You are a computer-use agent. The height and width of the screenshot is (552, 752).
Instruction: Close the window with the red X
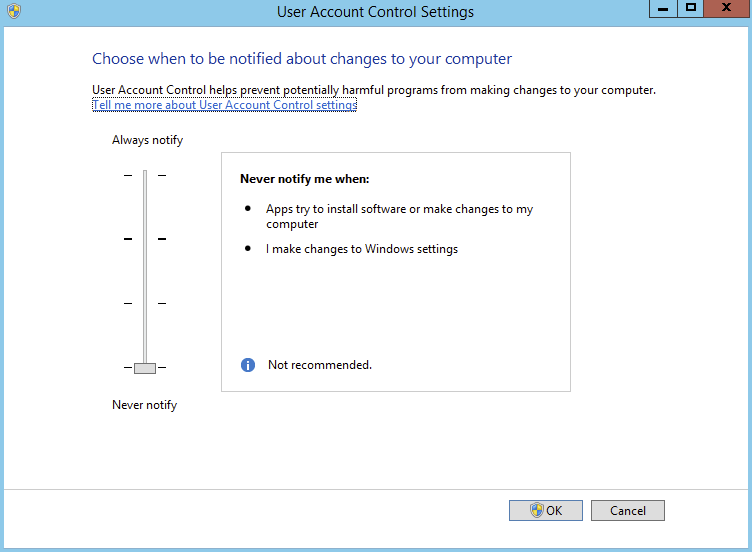727,8
